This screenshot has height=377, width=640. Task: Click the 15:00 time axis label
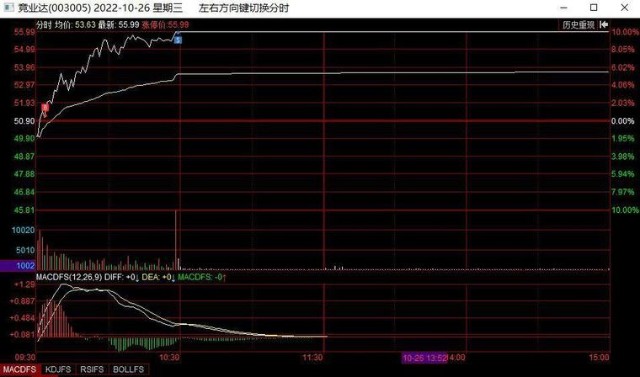[599, 358]
